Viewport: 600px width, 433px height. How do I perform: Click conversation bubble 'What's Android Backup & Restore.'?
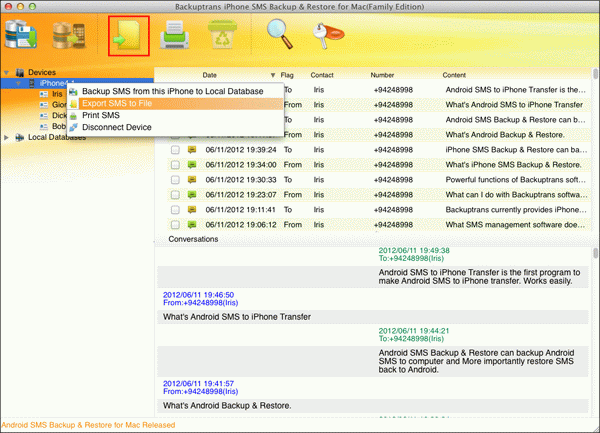(x=227, y=405)
